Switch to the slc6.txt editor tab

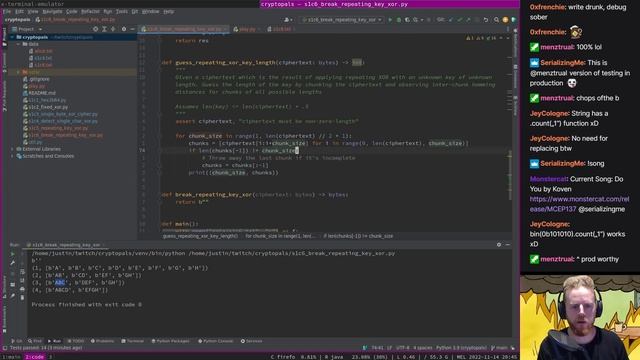point(280,29)
